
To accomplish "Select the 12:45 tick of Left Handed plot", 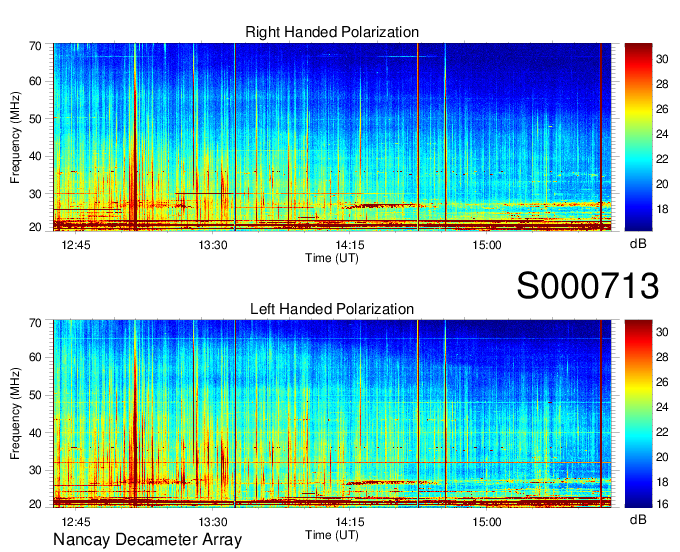I will tap(76, 522).
